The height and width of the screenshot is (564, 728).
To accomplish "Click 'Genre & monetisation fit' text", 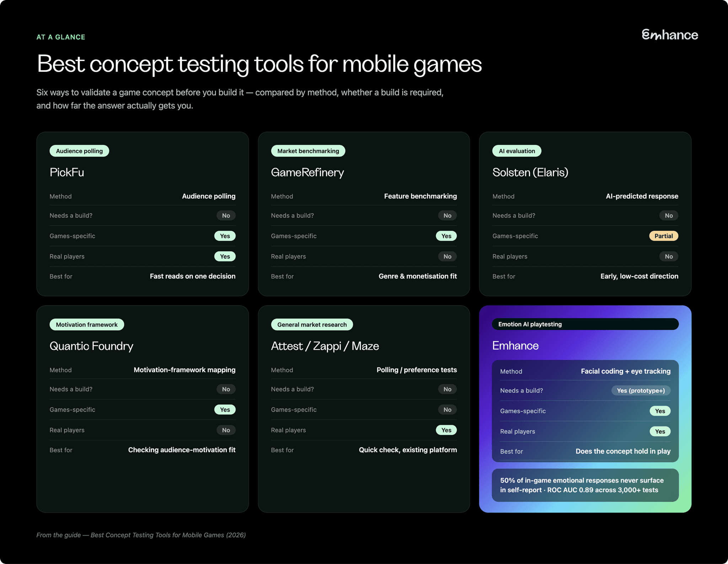I will (418, 276).
